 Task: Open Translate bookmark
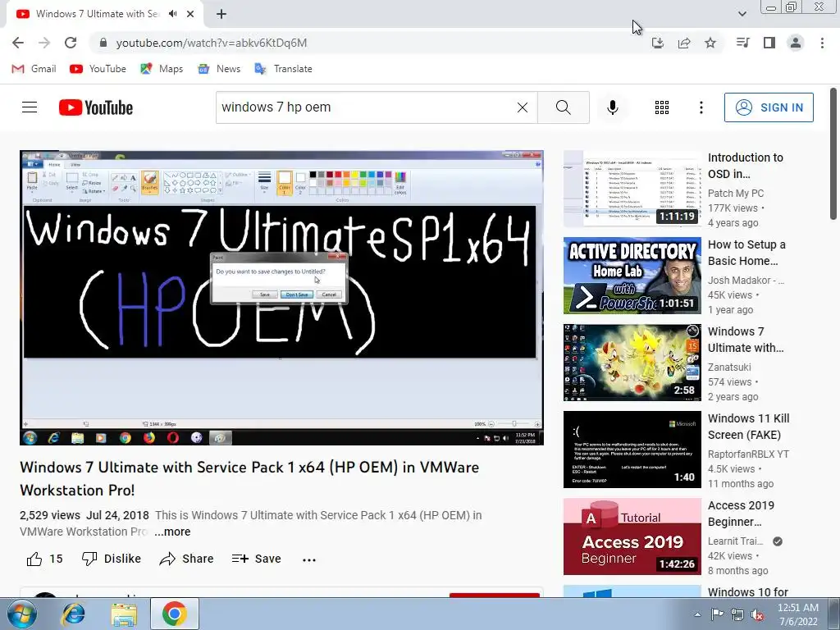coord(283,69)
